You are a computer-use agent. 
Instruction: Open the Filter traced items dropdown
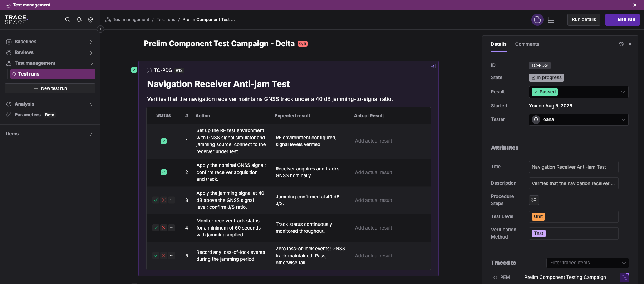tap(588, 263)
